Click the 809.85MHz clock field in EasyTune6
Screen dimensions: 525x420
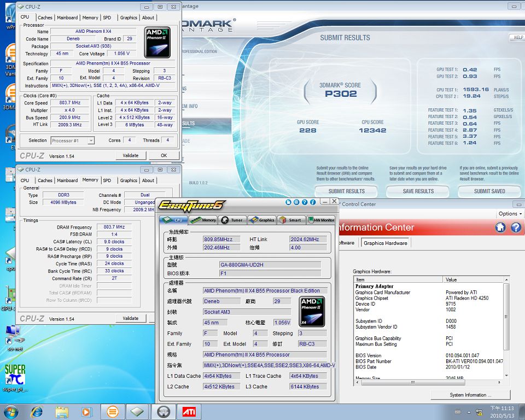[x=221, y=239]
